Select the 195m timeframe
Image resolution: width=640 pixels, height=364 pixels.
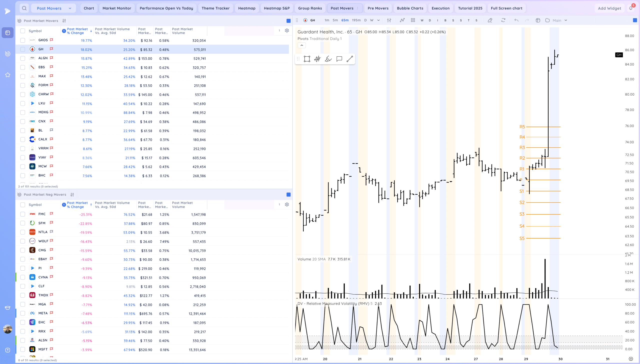[356, 20]
